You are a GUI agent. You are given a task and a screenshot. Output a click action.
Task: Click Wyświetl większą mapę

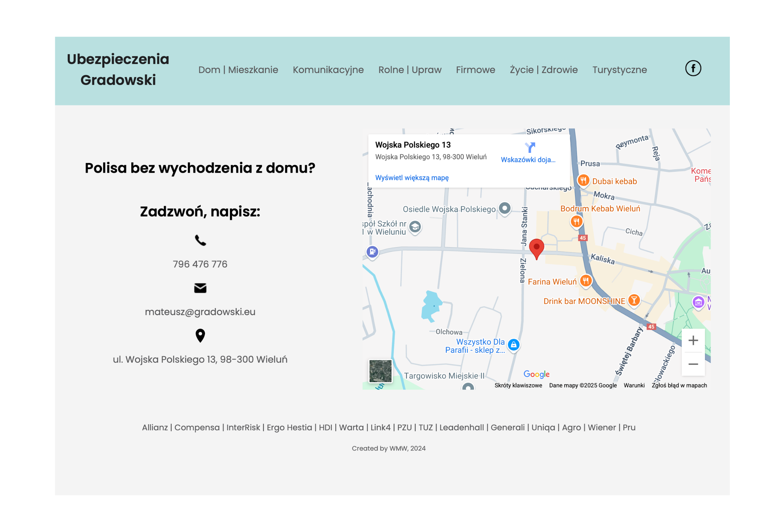412,177
